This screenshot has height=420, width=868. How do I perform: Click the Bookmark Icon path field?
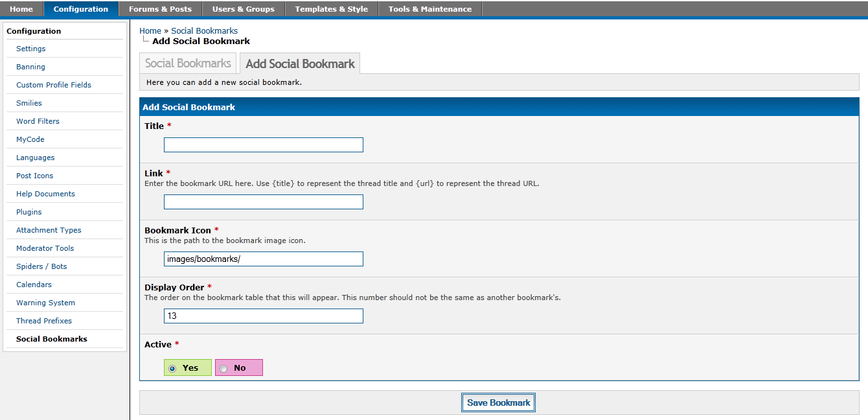[263, 259]
